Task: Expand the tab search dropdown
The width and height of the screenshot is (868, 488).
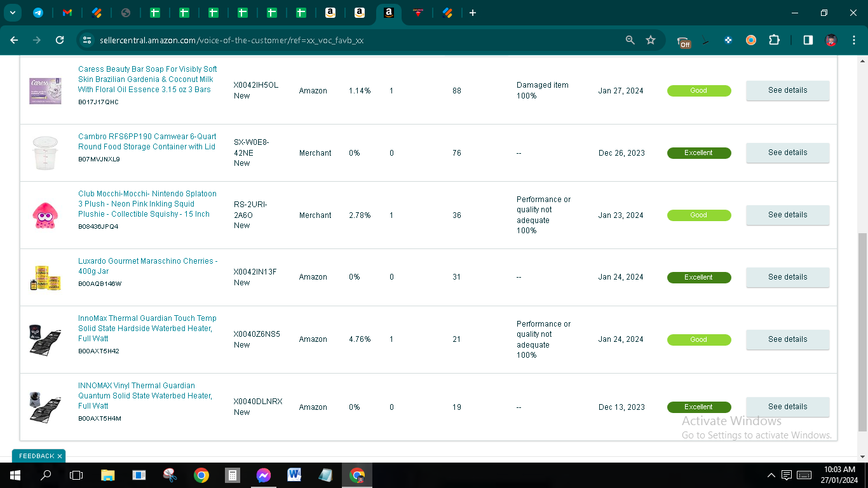Action: [13, 13]
